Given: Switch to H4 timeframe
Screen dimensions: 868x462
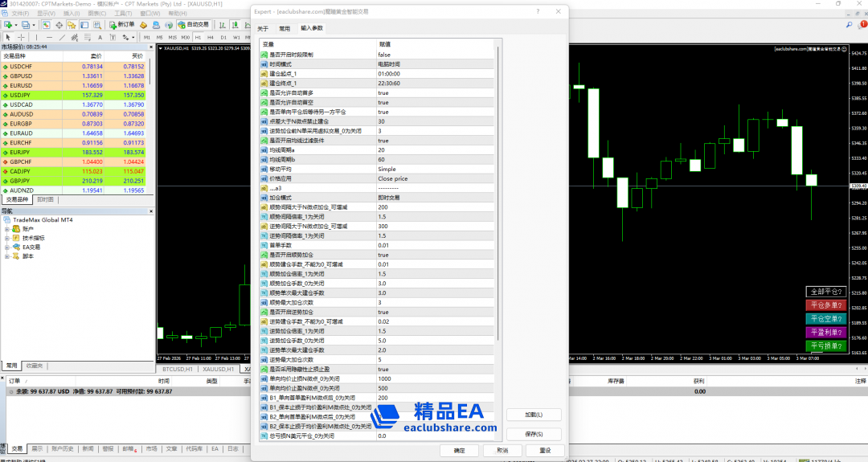Looking at the screenshot, I should pyautogui.click(x=211, y=37).
